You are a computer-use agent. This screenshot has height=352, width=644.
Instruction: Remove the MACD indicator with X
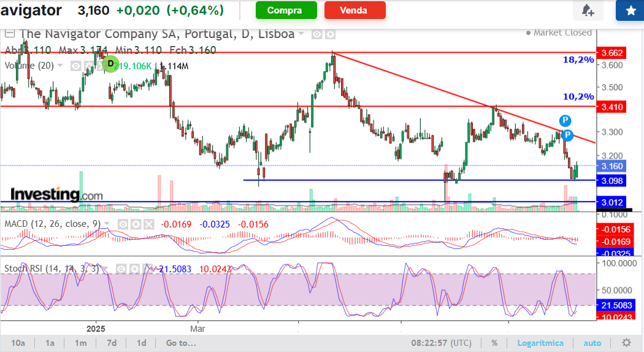(x=149, y=224)
